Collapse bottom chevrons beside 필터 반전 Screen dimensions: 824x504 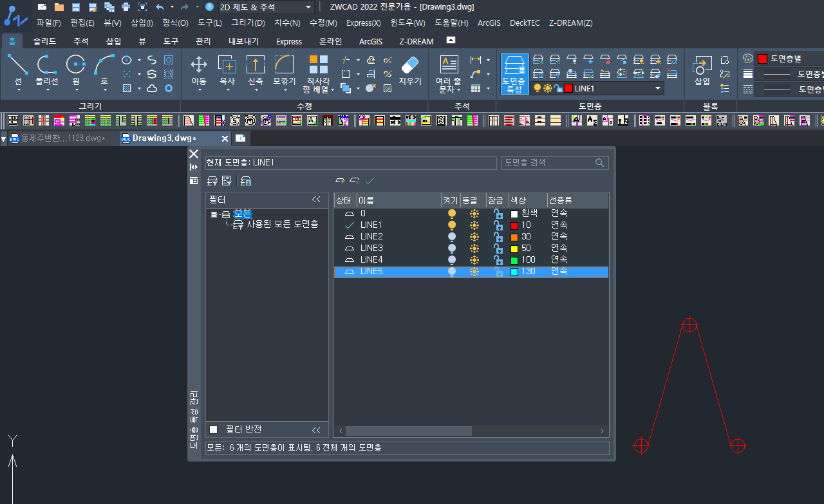(x=316, y=430)
